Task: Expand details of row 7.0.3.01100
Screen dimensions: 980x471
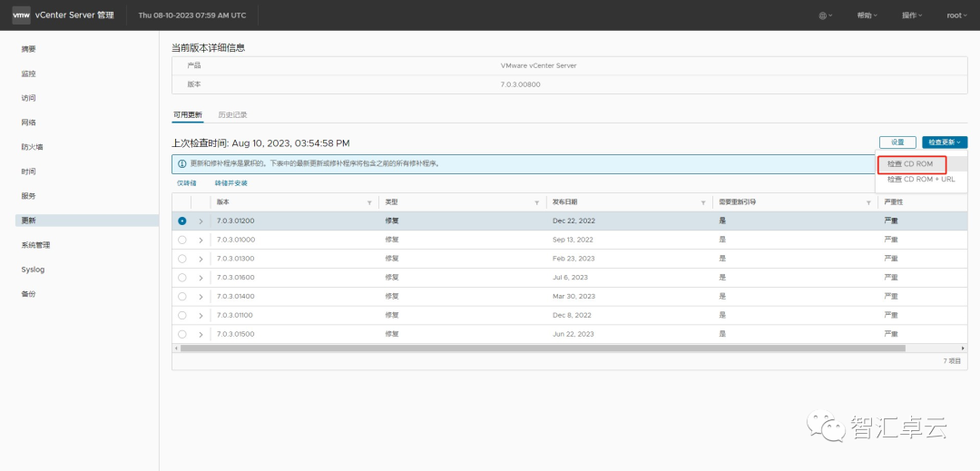Action: pyautogui.click(x=201, y=316)
